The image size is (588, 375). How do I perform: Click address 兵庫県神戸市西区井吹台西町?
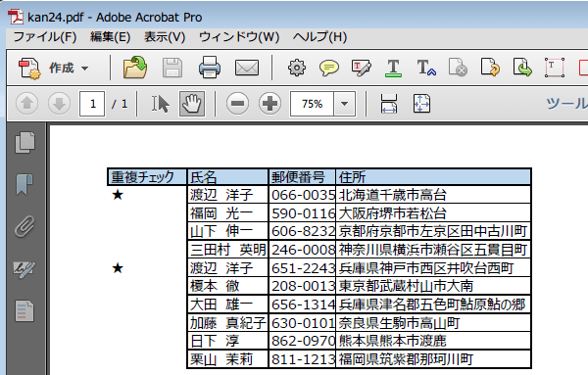click(426, 268)
